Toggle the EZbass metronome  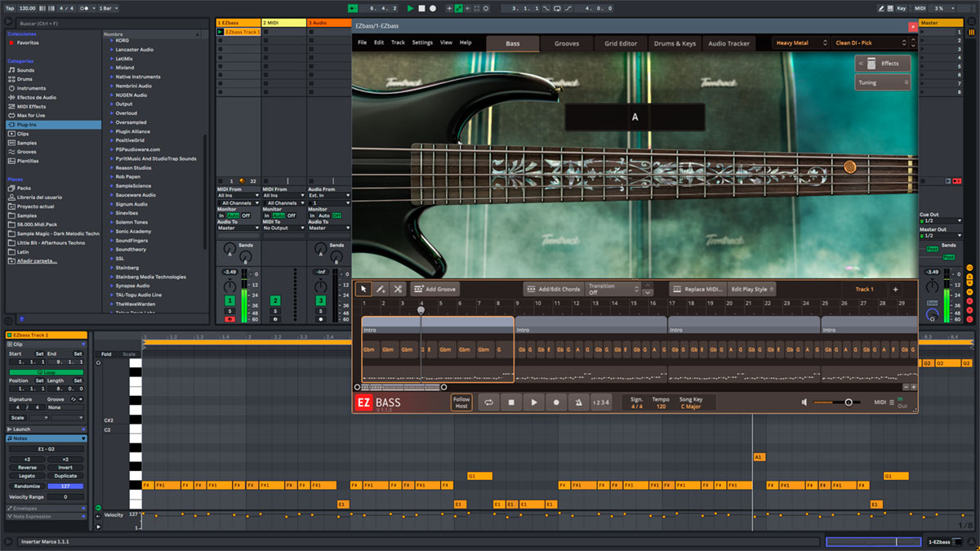pos(578,402)
